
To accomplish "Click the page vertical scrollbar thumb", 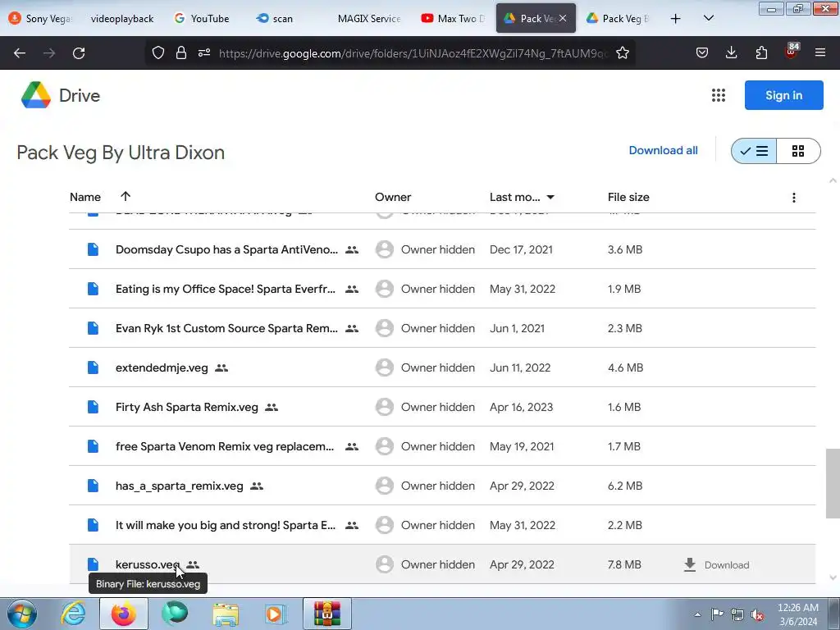I will tap(833, 483).
